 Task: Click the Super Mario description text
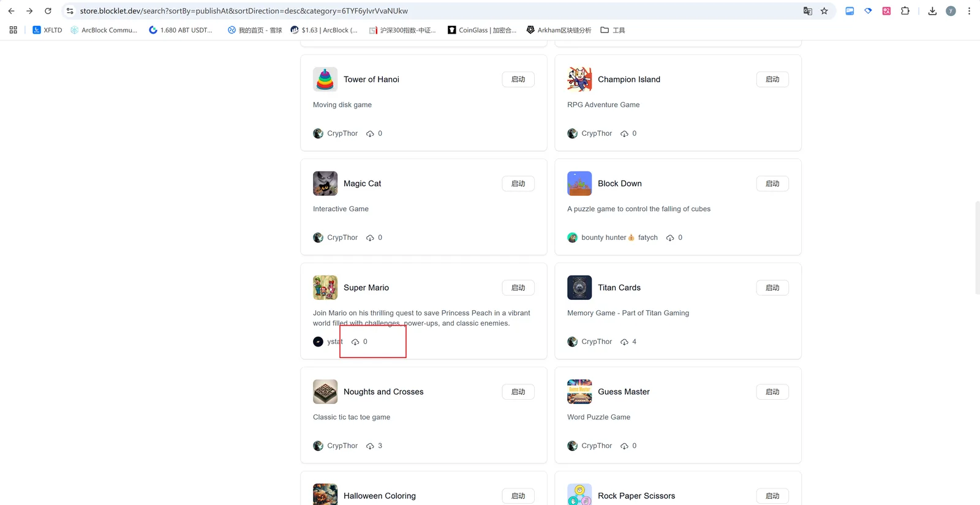pyautogui.click(x=421, y=318)
